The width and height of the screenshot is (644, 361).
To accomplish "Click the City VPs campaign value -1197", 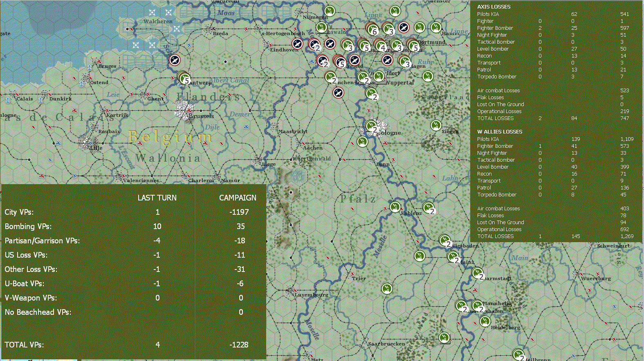I will [x=239, y=212].
